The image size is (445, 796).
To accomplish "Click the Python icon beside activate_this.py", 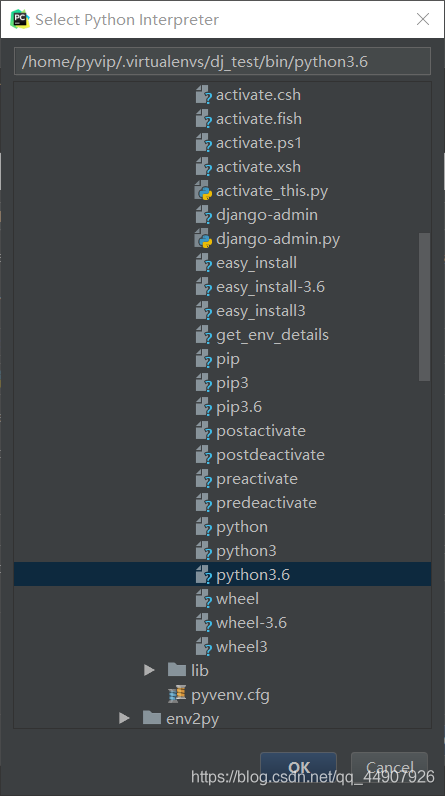I will [203, 191].
